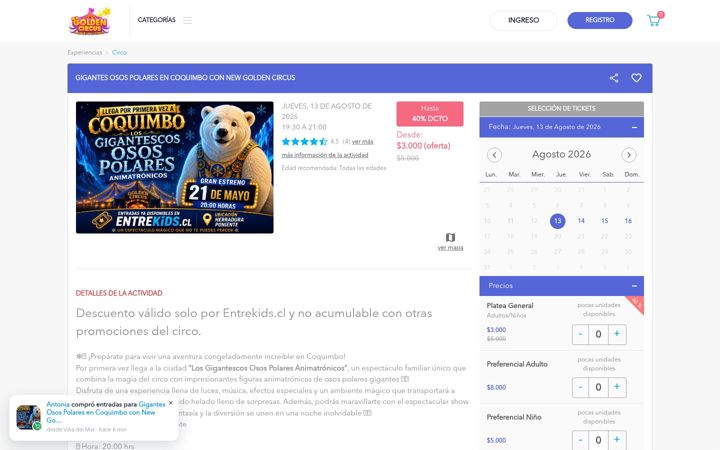Open the Experiencias breadcrumb
720x450 pixels.
click(x=85, y=52)
